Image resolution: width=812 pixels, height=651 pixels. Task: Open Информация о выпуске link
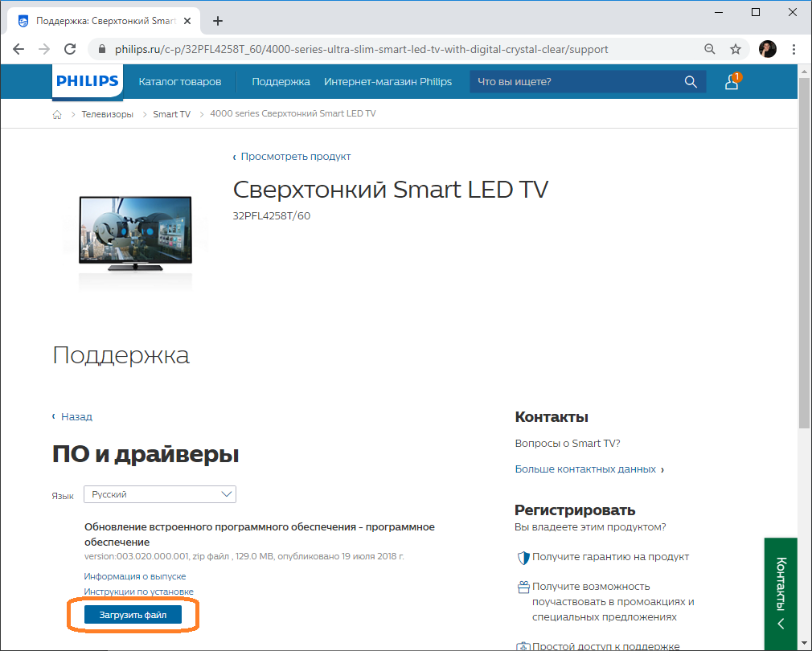134,576
